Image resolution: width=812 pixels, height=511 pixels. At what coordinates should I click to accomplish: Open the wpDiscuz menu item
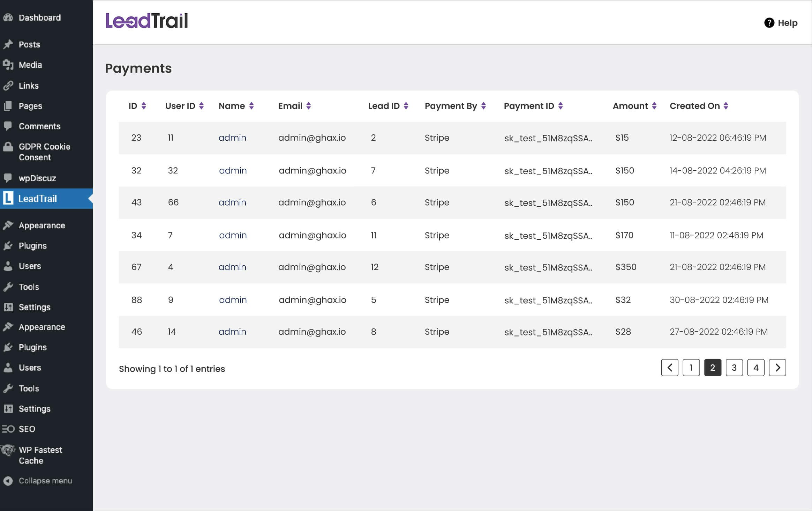[x=37, y=178]
